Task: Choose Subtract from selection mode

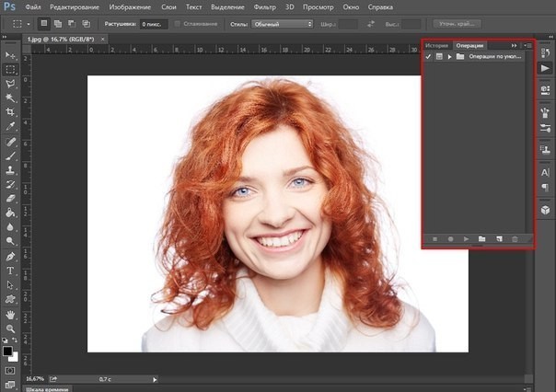Action: [72, 24]
